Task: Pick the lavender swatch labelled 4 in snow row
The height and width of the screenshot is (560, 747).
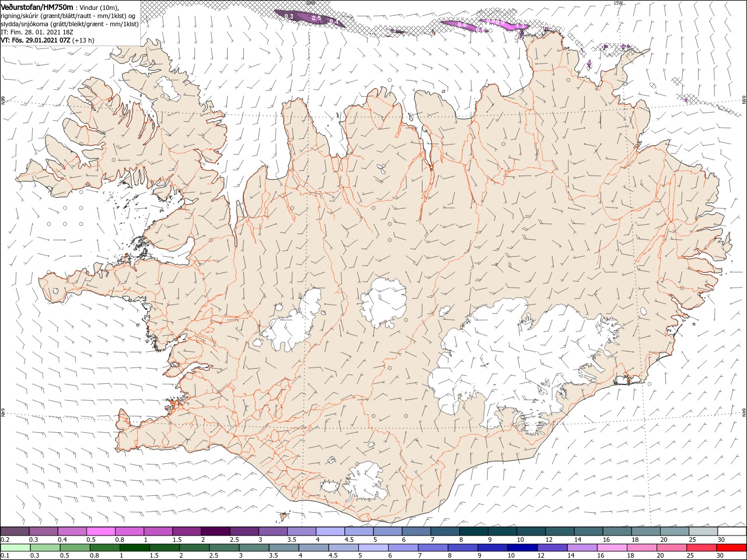Action: (x=329, y=531)
